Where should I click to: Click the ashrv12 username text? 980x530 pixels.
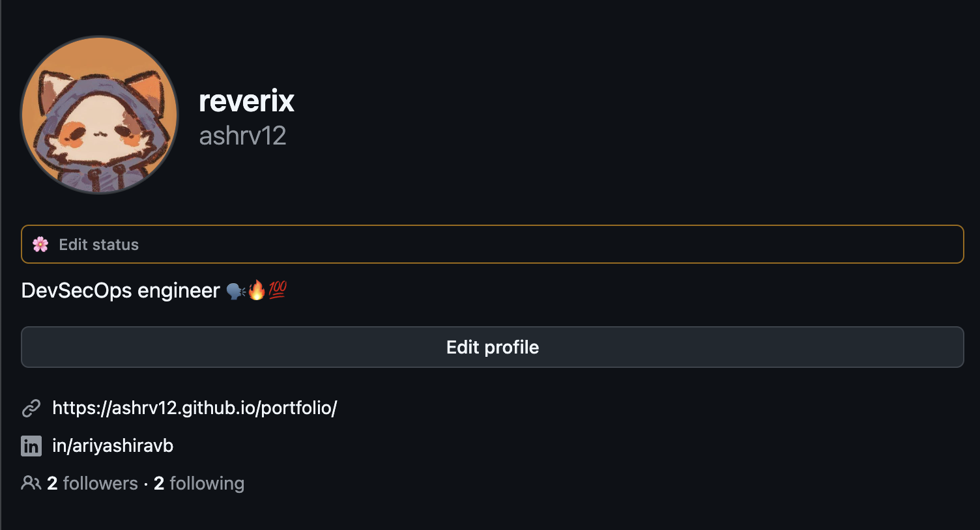click(x=242, y=136)
